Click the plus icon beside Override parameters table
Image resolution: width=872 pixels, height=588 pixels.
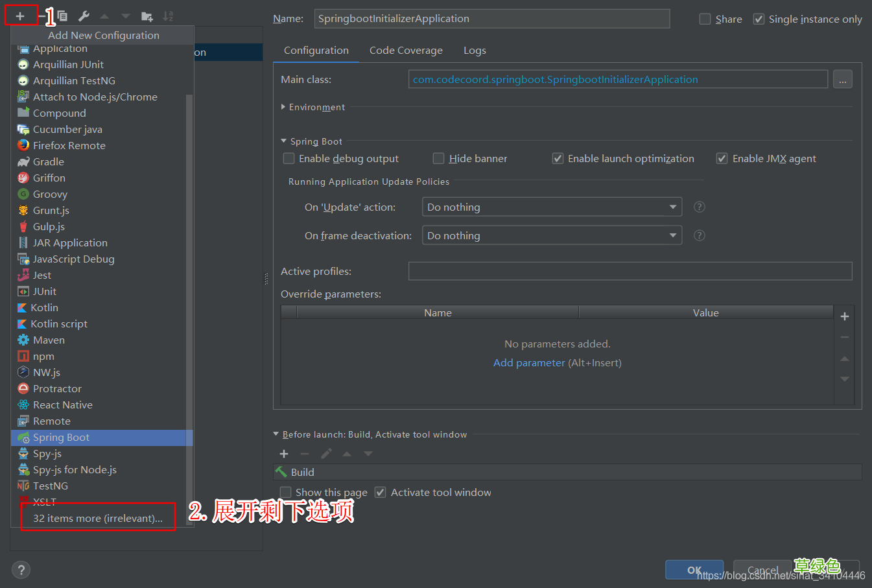click(844, 316)
